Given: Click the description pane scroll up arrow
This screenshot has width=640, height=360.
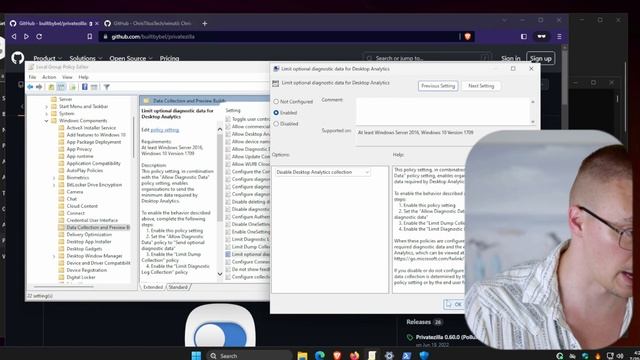Looking at the screenshot, I should pos(220,129).
